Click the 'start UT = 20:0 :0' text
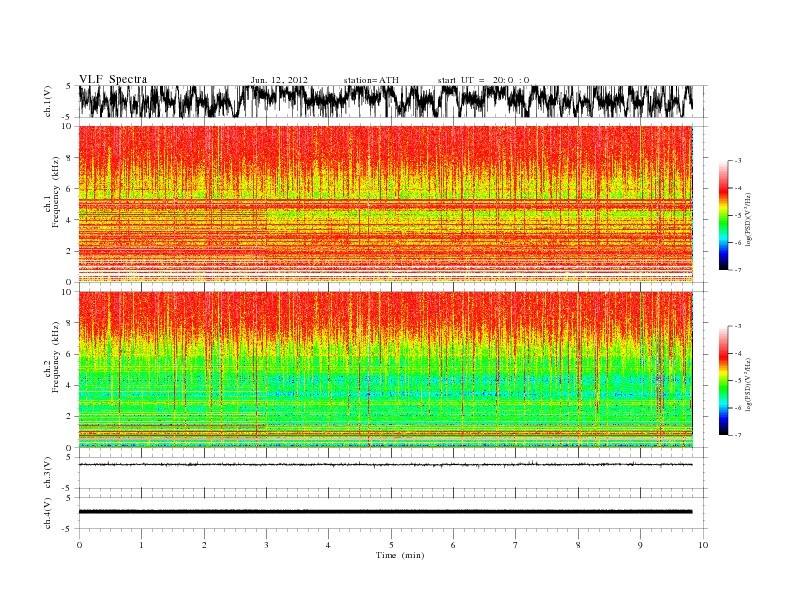The height and width of the screenshot is (612, 792). tap(483, 80)
